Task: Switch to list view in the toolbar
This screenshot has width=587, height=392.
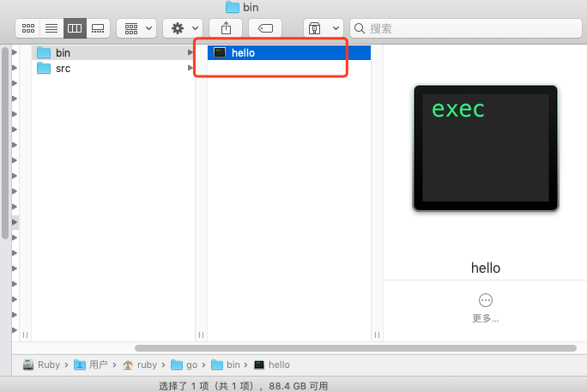Action: 51,28
